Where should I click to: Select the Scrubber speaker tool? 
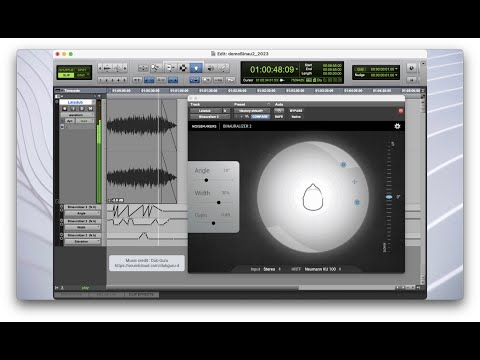pos(211,68)
